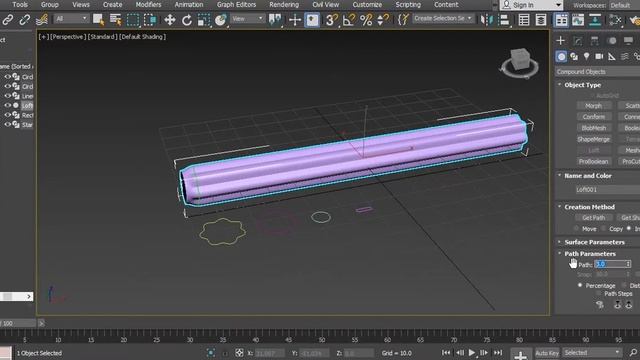Open the Modifiers menu
640x360 pixels.
(149, 4)
